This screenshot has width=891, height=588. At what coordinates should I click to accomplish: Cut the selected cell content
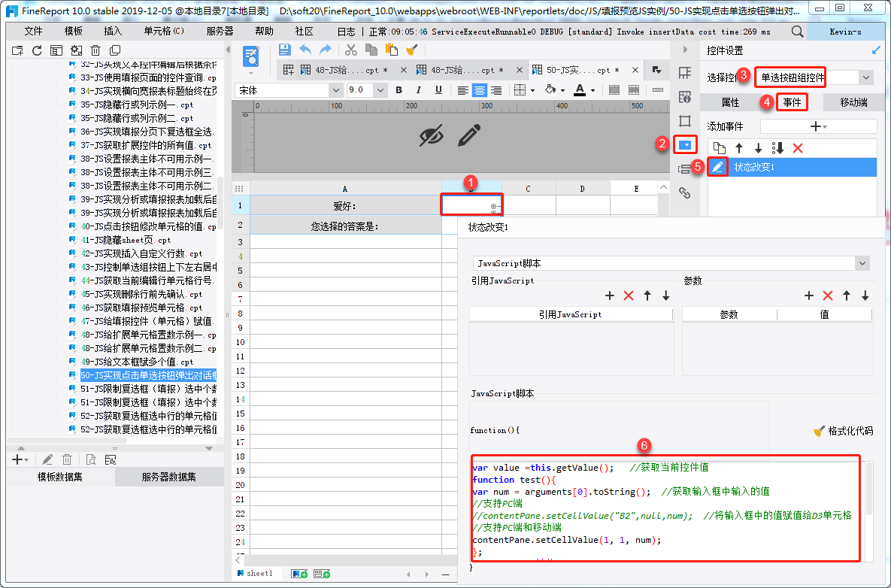point(351,50)
